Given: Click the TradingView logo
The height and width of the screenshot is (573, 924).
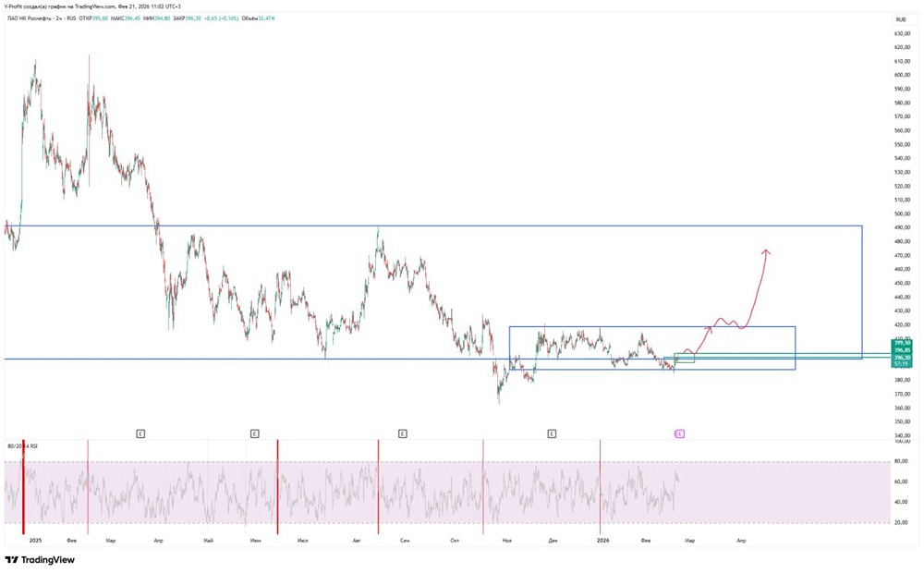Looking at the screenshot, I should [x=40, y=560].
